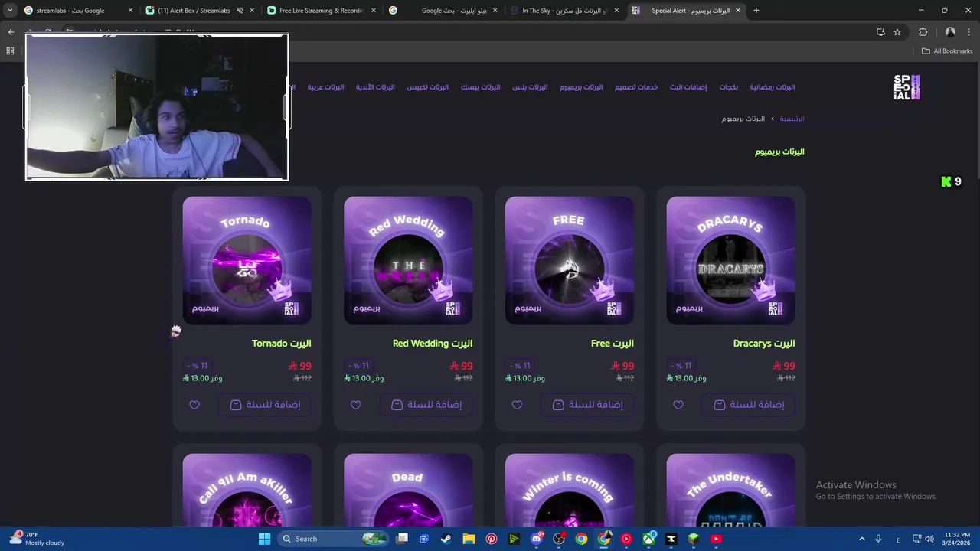980x551 pixels.
Task: Open خدمات تصميم menu item
Action: click(x=636, y=87)
